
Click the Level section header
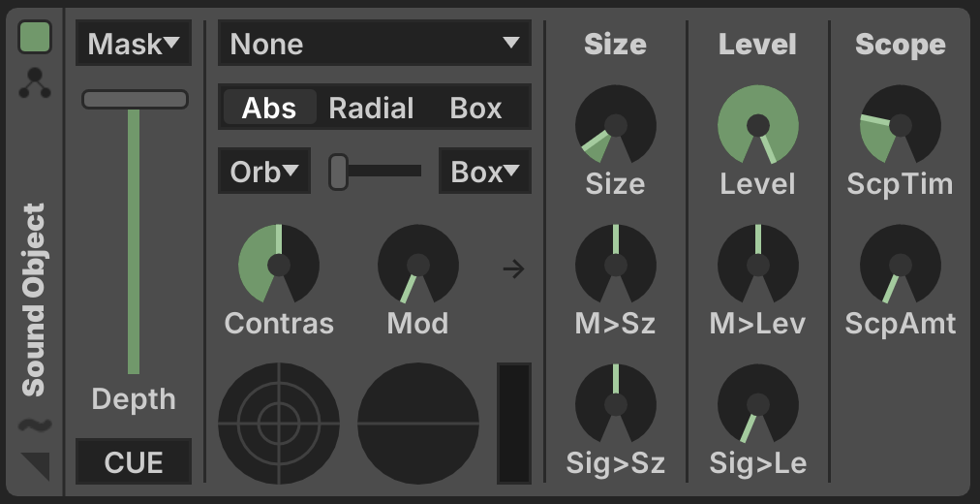click(x=758, y=45)
